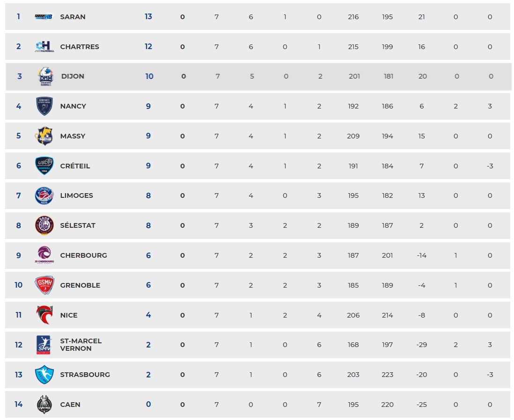Click the Saran HB team logo

44,17
